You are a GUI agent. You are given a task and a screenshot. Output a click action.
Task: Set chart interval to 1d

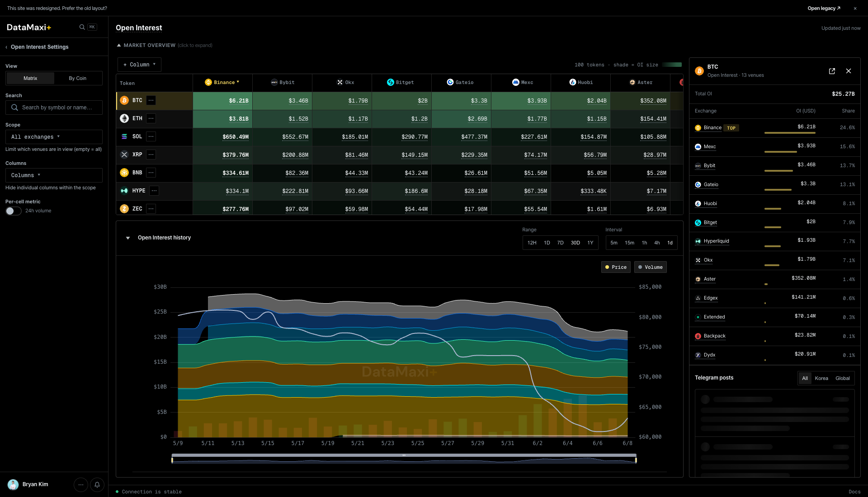pyautogui.click(x=670, y=243)
